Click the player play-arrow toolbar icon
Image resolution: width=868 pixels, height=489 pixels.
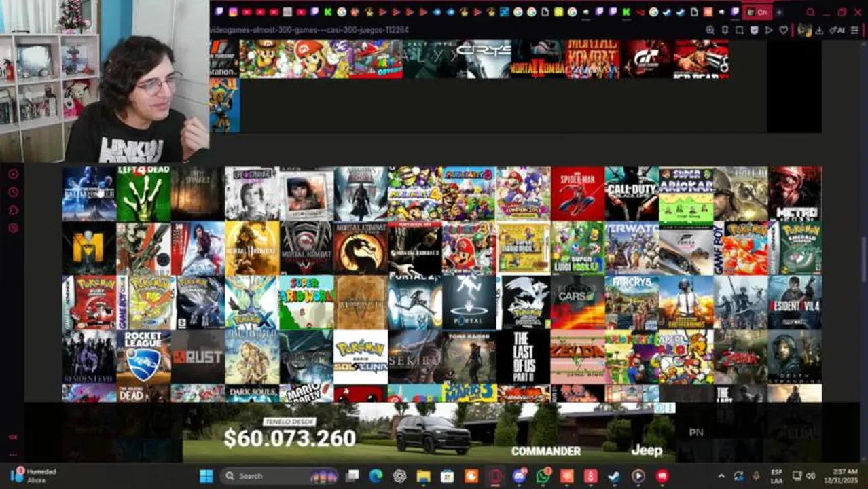(769, 30)
